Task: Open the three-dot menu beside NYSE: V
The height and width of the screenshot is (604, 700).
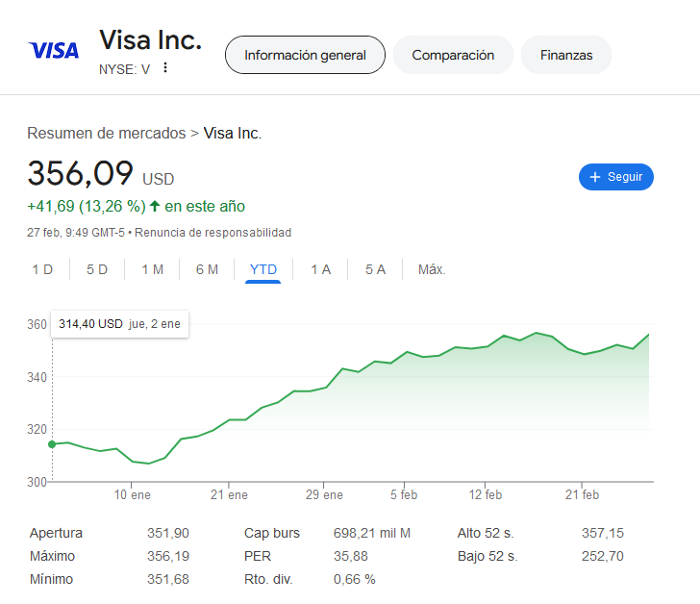Action: [165, 67]
